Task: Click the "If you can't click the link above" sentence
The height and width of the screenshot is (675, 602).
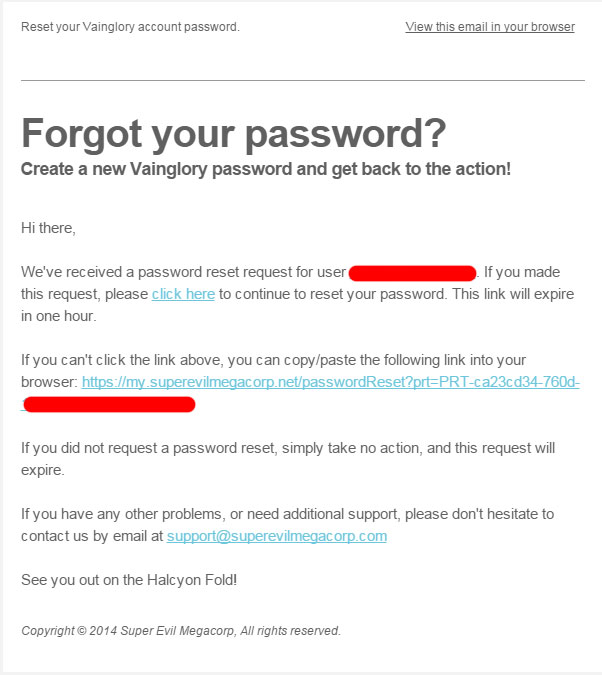Action: pos(273,360)
